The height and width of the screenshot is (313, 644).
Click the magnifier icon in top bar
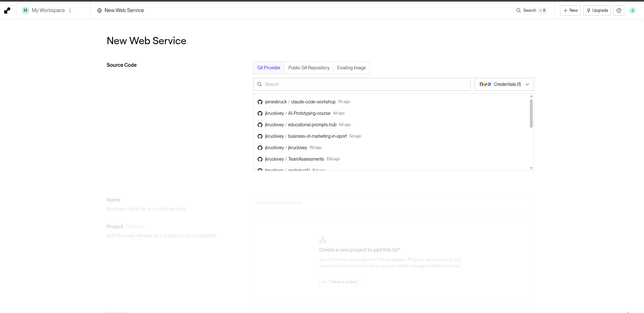pos(518,10)
